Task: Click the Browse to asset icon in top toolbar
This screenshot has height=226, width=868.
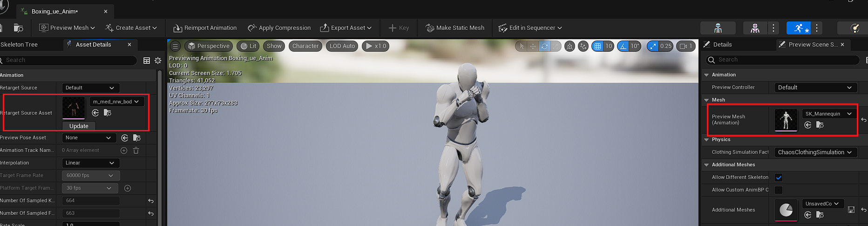Action: point(18,28)
